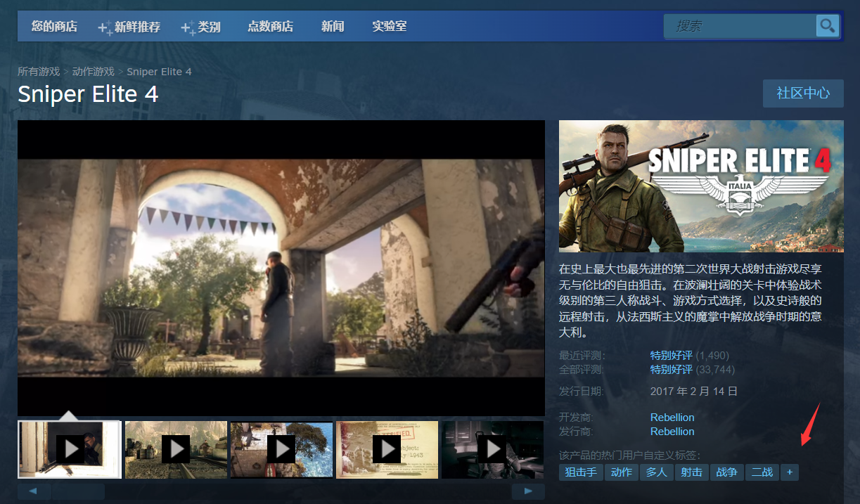
Task: Open the 类别 menu
Action: [x=201, y=27]
